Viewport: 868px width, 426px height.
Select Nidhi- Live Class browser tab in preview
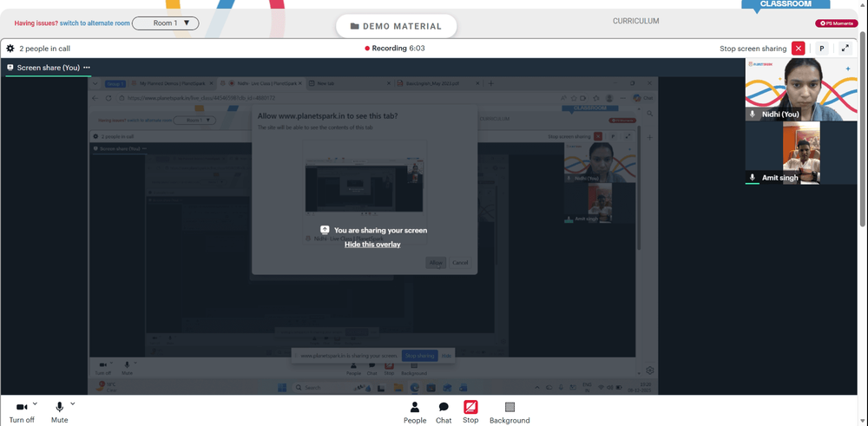(x=260, y=83)
